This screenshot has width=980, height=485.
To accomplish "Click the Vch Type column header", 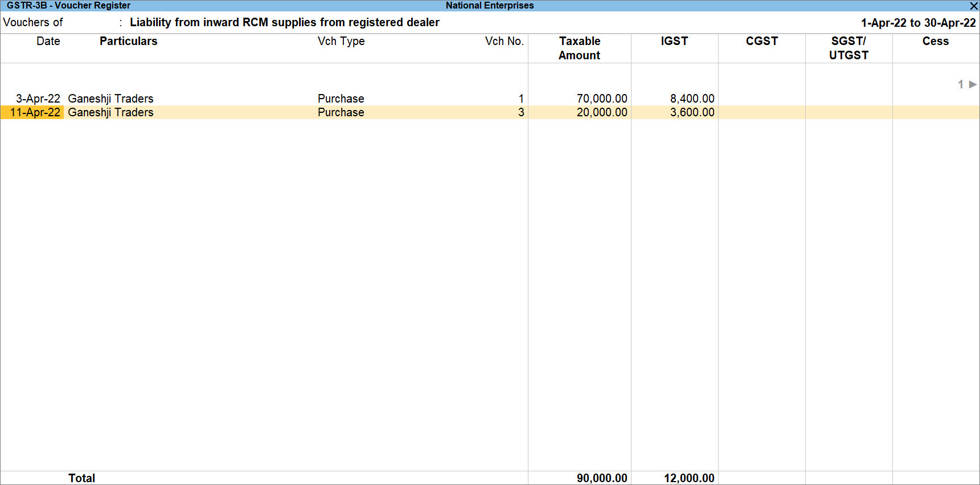I will tap(341, 41).
